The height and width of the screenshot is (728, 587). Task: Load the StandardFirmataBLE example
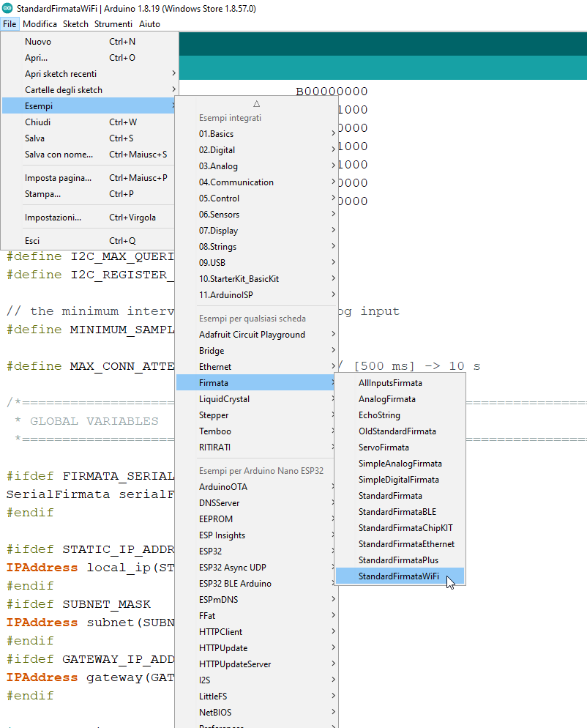[400, 512]
